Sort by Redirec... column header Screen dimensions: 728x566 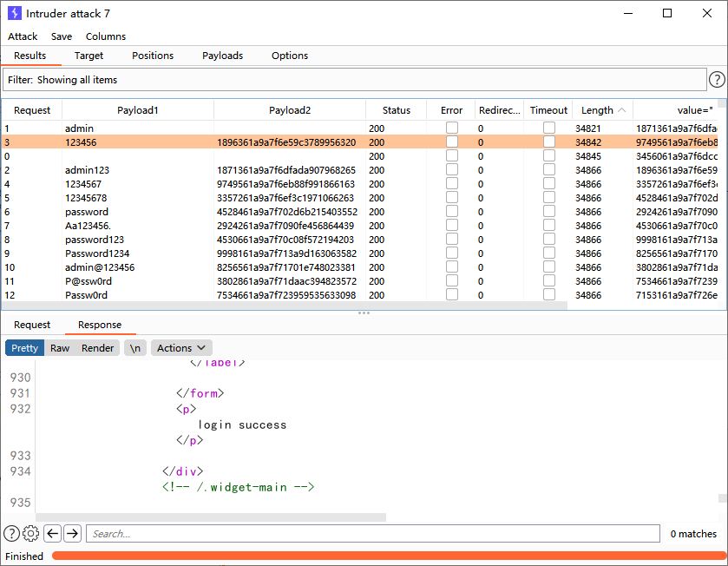(499, 110)
